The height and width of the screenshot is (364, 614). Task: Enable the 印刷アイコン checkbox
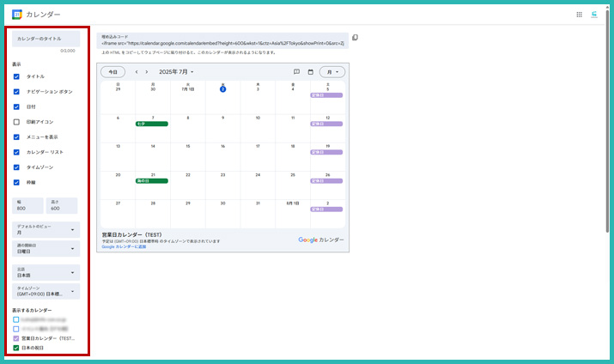click(x=16, y=122)
